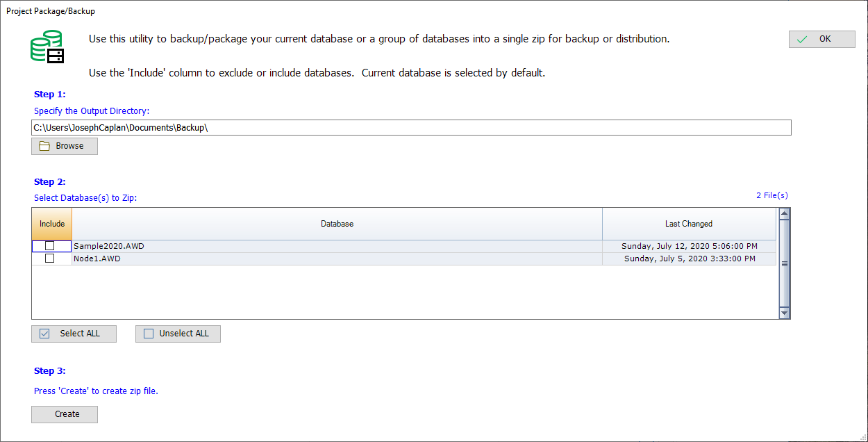Screen dimensions: 868x442
Task: Click Node1.AWD last changed date cell
Action: coord(688,259)
